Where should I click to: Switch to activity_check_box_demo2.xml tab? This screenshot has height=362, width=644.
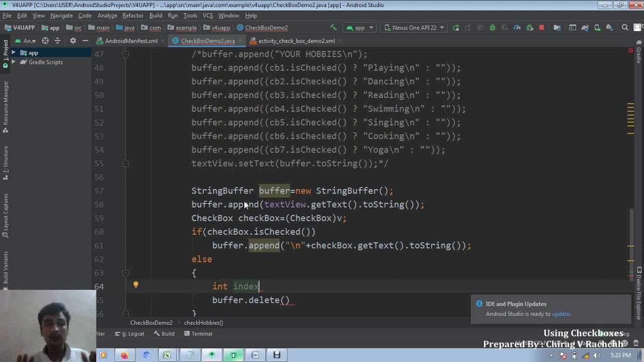(296, 41)
